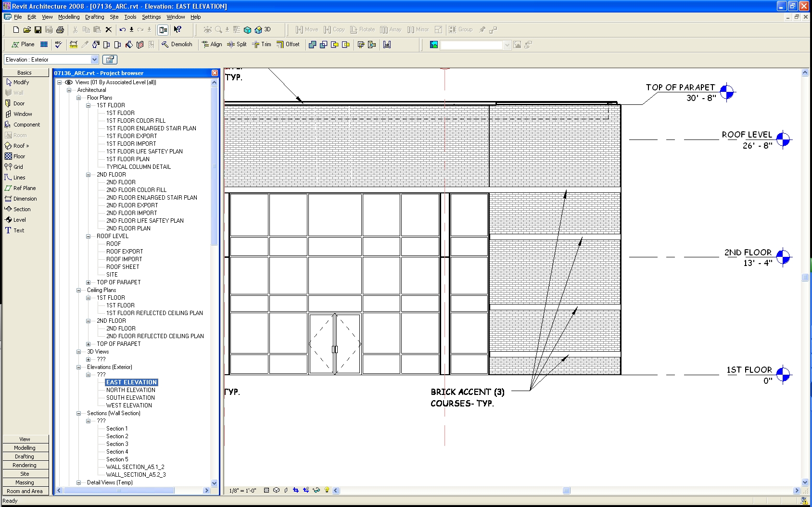The image size is (812, 507).
Task: Collapse the Ceiling Plans tree node
Action: [x=79, y=290]
